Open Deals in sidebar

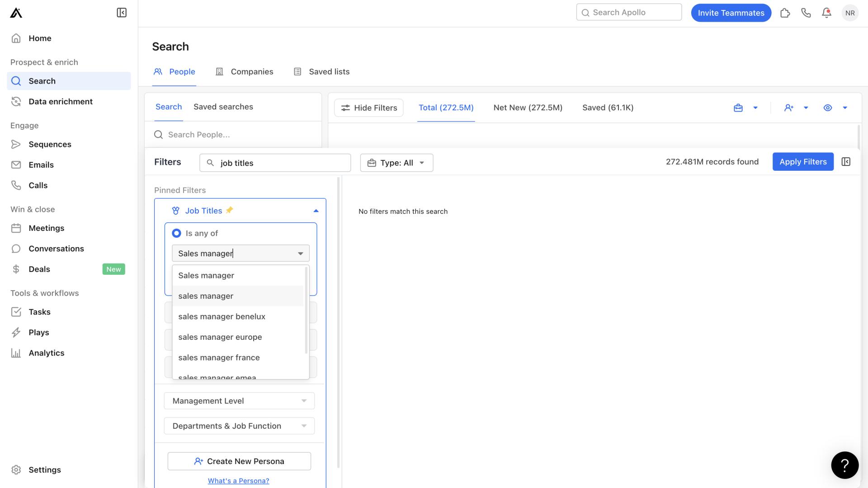click(x=69, y=269)
